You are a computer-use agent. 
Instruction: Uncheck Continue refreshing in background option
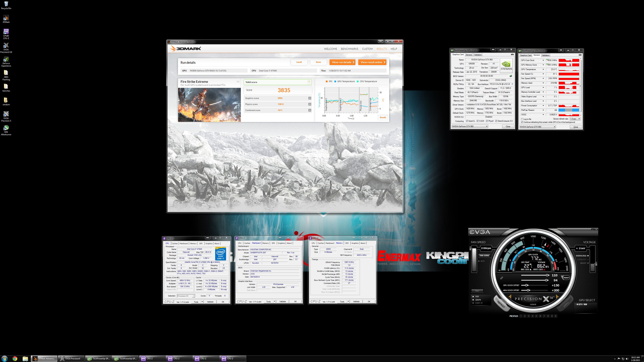(x=522, y=122)
